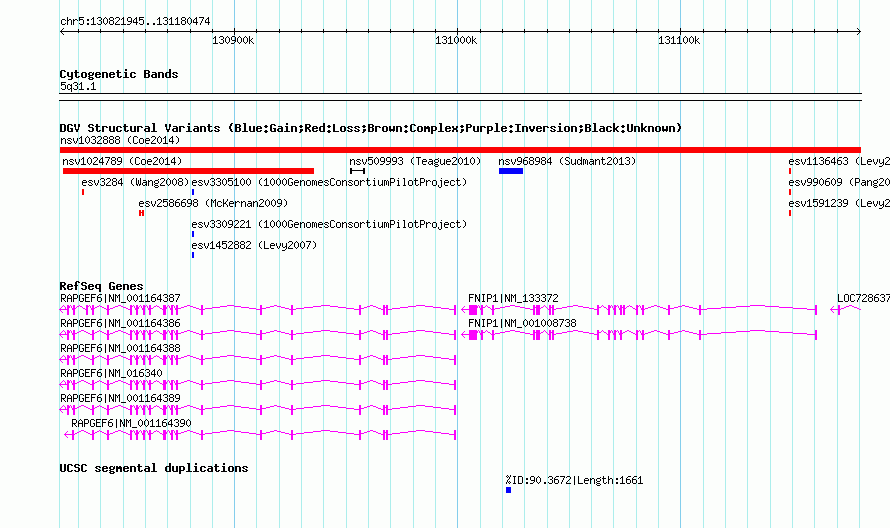Select the LOC728637 gene label
Screen dimensions: 890x528
click(863, 298)
